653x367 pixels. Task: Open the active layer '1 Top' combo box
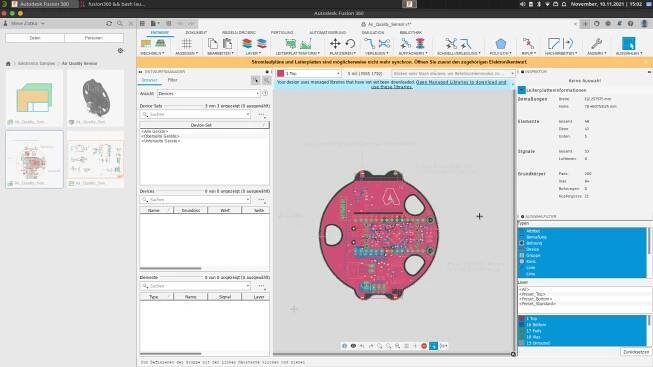[309, 73]
